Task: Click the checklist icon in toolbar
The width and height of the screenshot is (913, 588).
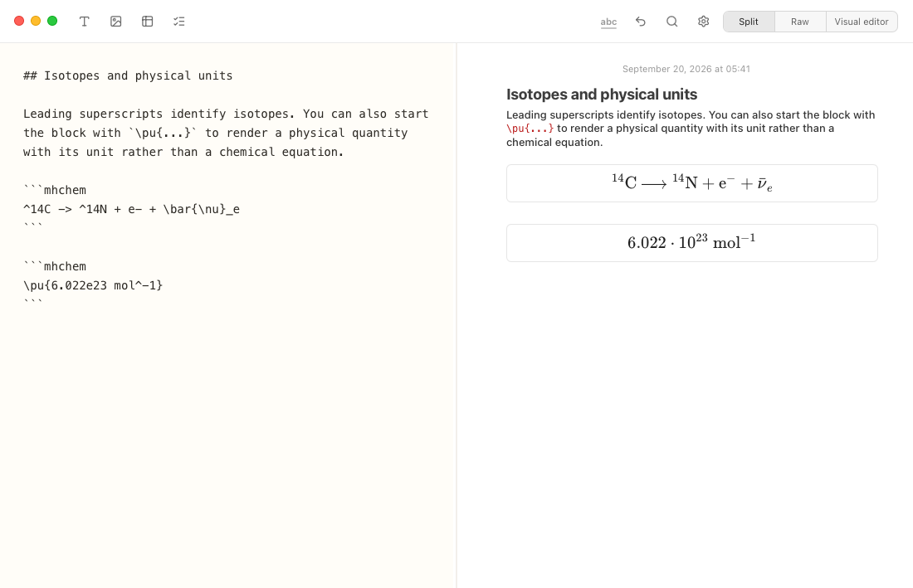Action: [178, 22]
